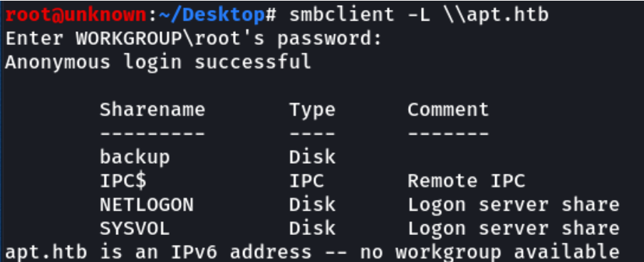The width and height of the screenshot is (644, 262).
Task: Select the IPC$ share name
Action: [123, 181]
